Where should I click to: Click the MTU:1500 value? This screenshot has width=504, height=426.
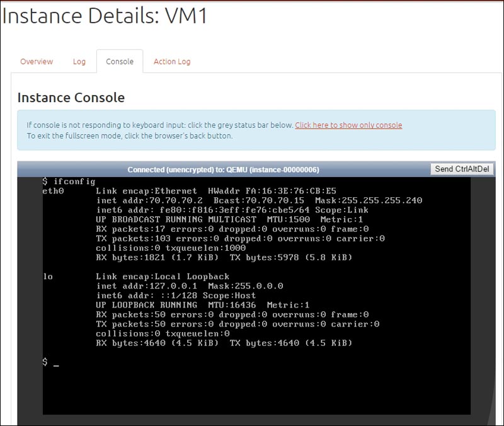pos(289,219)
